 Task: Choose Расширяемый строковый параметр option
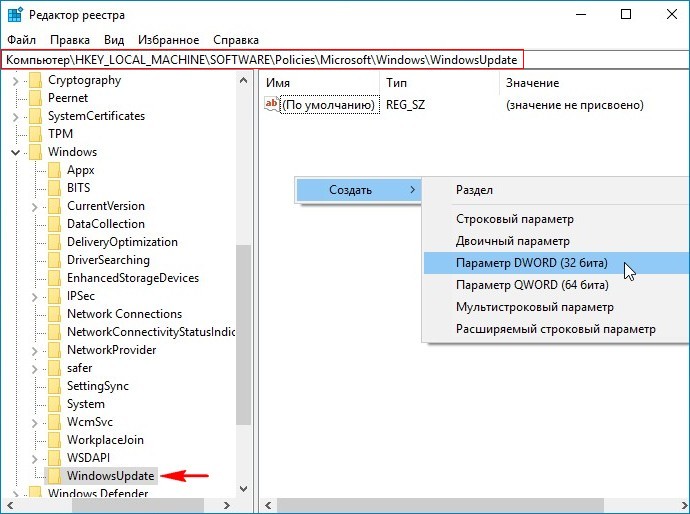click(x=557, y=329)
